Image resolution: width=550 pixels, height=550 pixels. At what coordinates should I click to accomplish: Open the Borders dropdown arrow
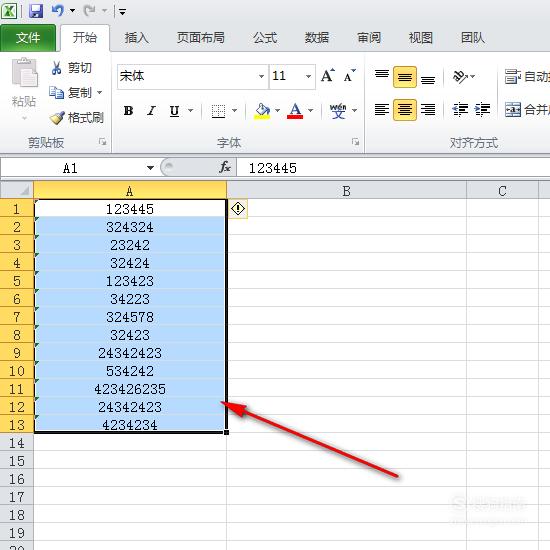click(234, 110)
